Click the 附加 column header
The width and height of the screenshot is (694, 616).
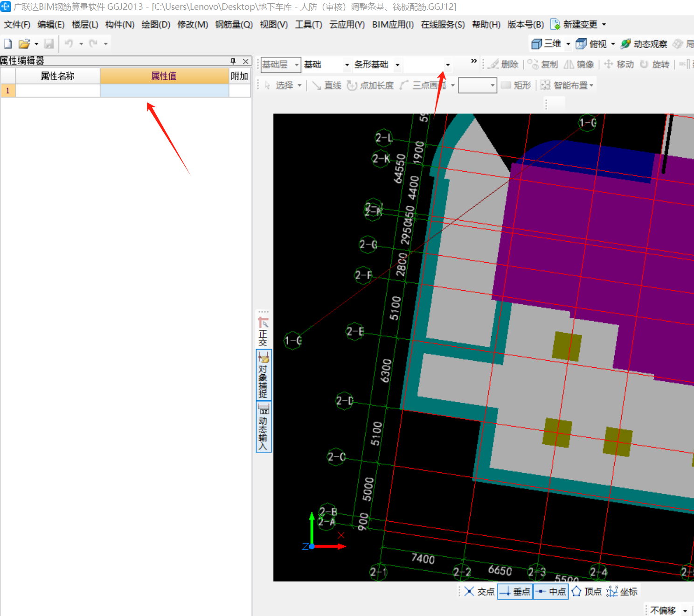click(240, 76)
